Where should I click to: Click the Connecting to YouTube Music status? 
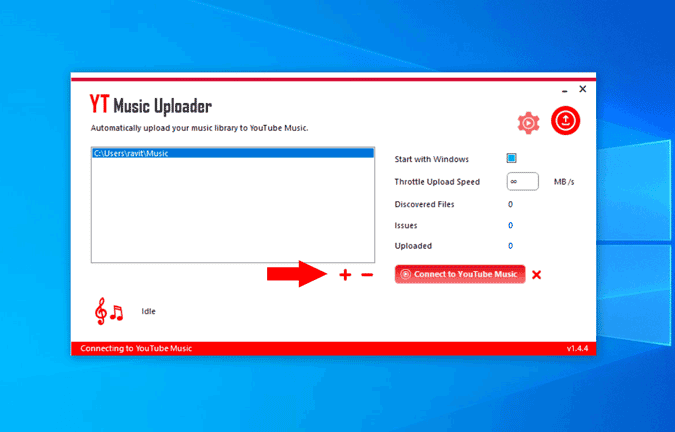point(136,348)
